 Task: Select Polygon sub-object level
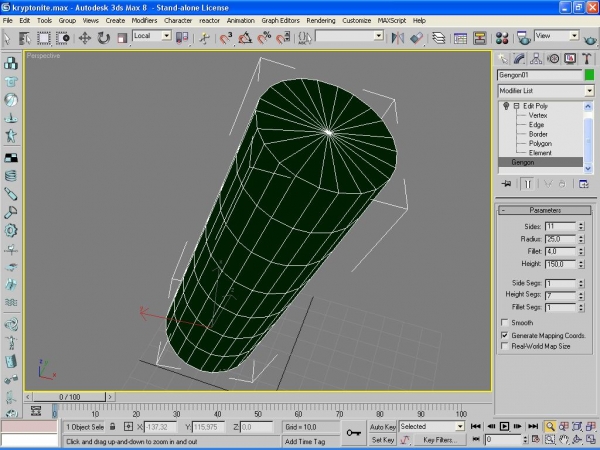540,143
